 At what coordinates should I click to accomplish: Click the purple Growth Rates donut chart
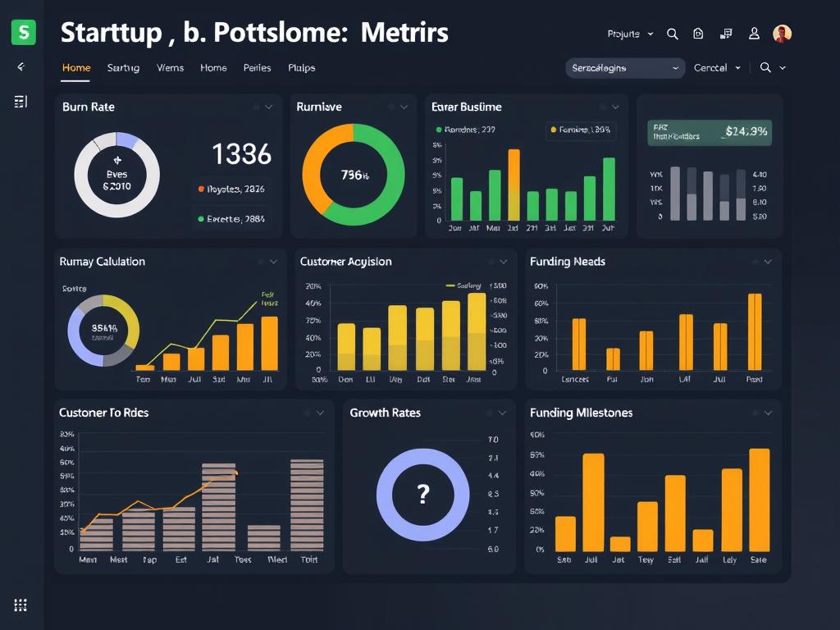pyautogui.click(x=422, y=495)
